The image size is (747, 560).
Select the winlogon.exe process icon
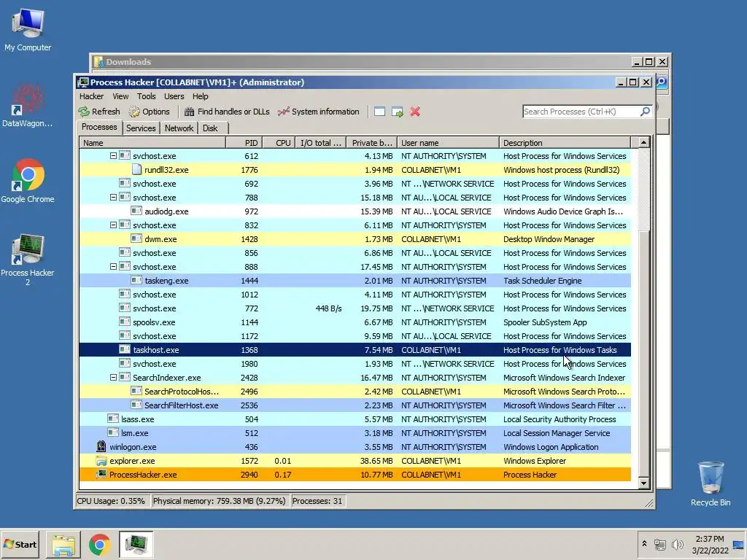pos(101,446)
